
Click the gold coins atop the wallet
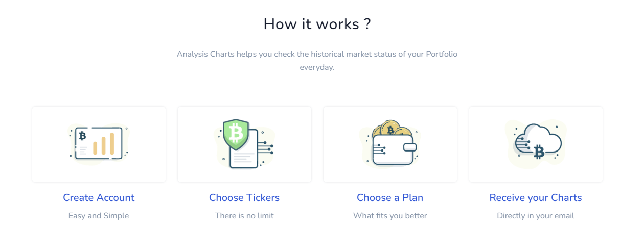[x=392, y=129]
